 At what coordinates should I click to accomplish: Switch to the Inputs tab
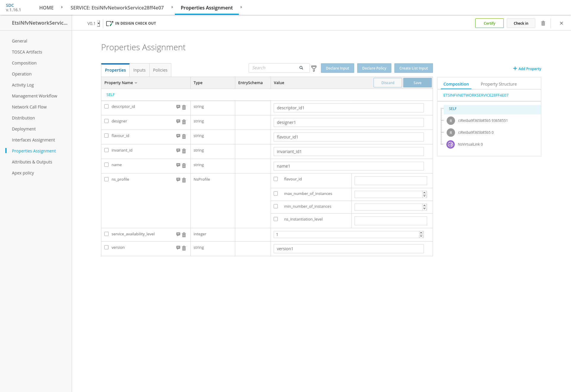[x=139, y=70]
